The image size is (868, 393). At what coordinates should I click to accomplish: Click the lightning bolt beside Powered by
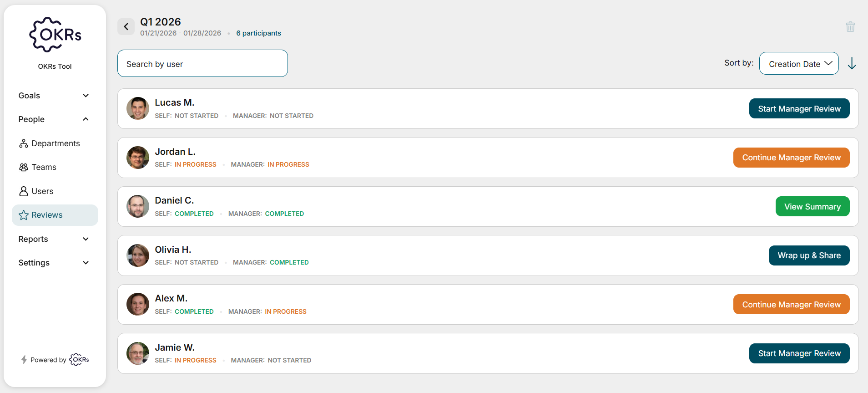pos(24,360)
